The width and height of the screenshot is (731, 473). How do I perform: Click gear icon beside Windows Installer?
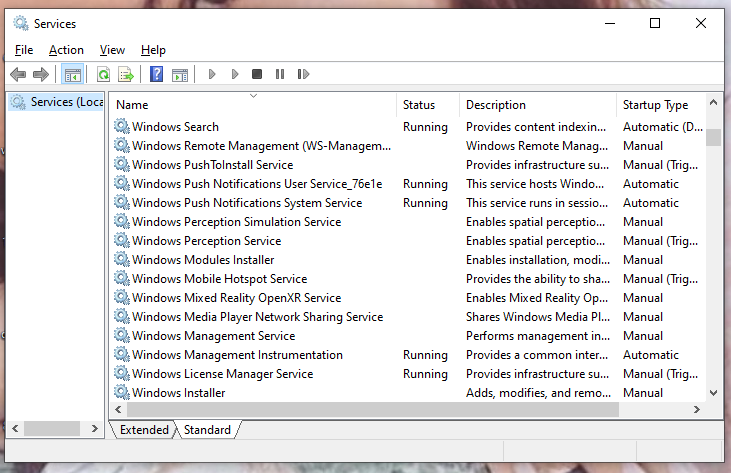(122, 392)
